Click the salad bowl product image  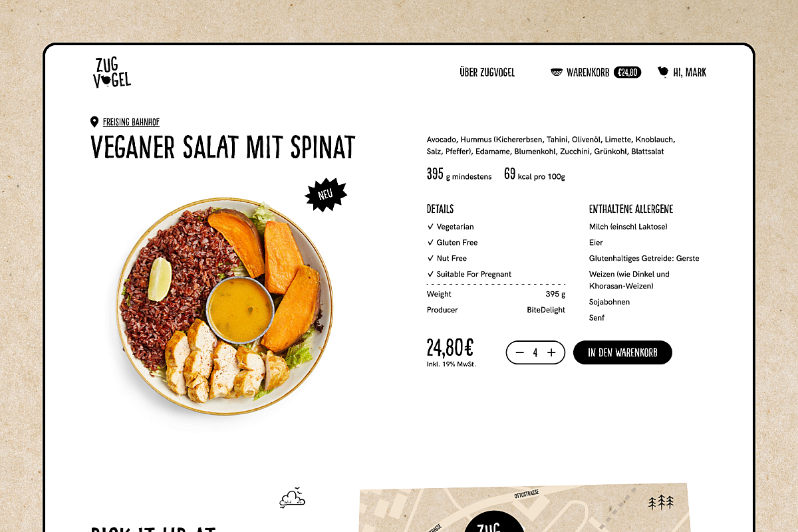tap(225, 306)
